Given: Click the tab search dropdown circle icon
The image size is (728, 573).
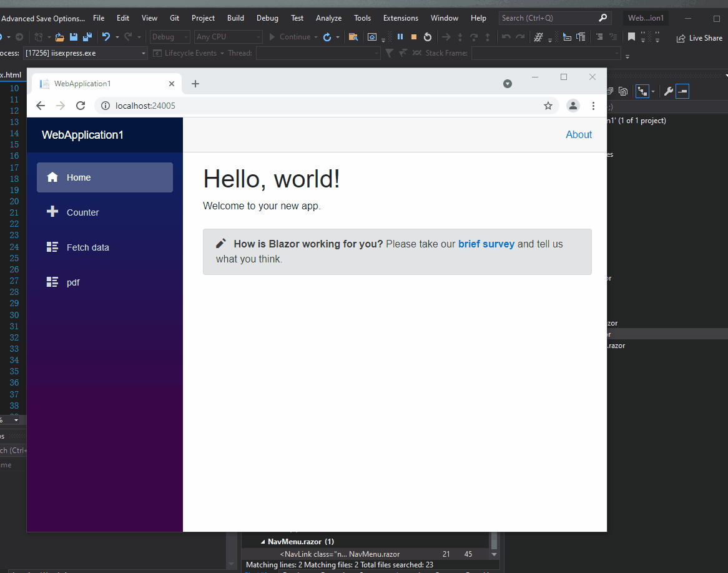Looking at the screenshot, I should (x=508, y=84).
